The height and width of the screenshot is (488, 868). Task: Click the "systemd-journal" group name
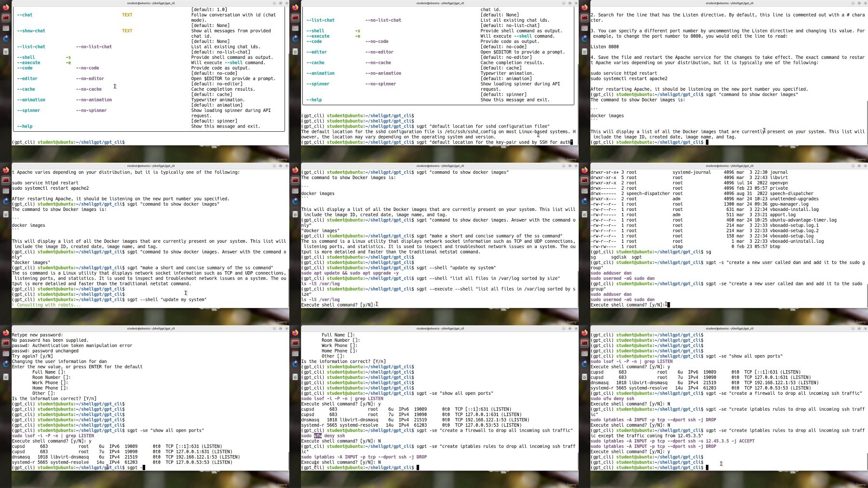pos(692,172)
